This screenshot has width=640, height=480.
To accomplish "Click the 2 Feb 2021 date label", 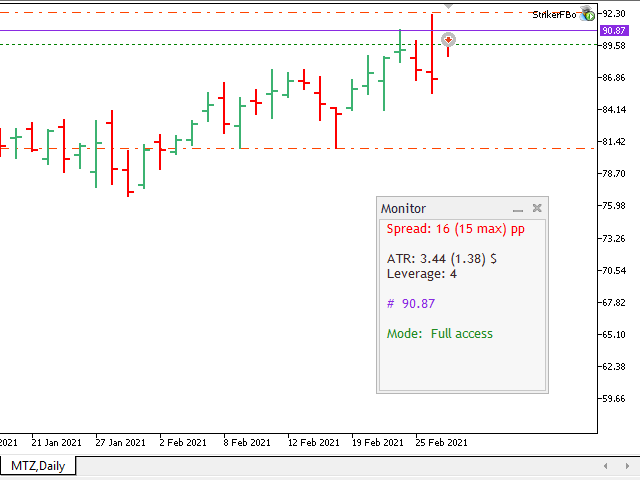I will [183, 442].
